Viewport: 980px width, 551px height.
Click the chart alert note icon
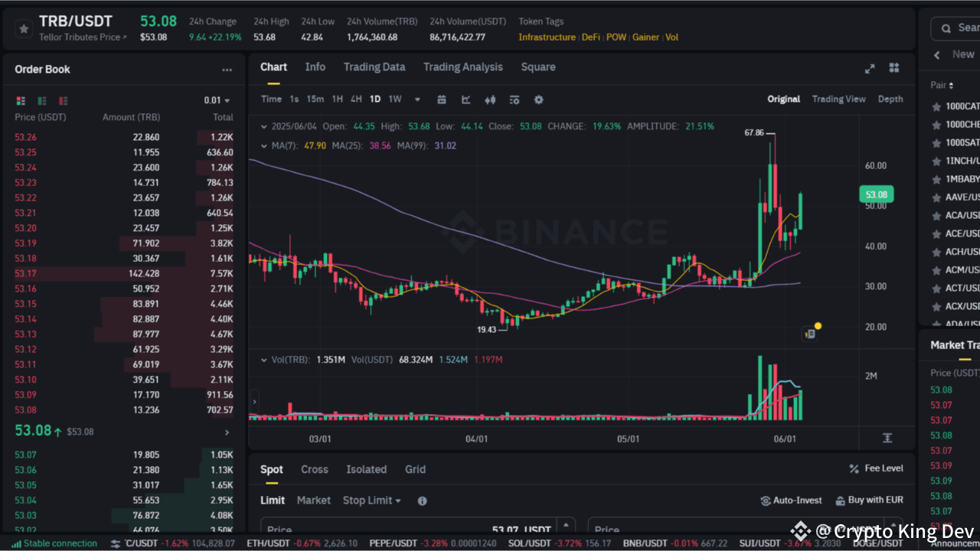(x=809, y=334)
